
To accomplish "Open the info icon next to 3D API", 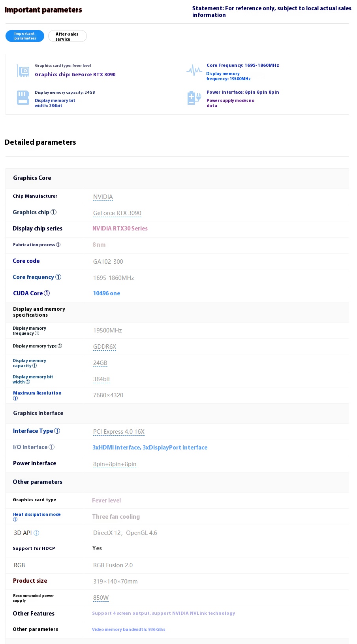I will [36, 533].
